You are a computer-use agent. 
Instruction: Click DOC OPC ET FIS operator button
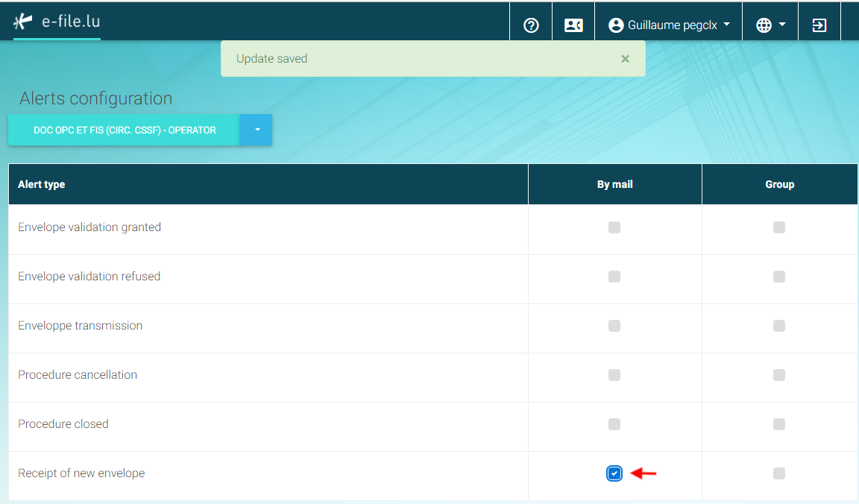[x=125, y=130]
